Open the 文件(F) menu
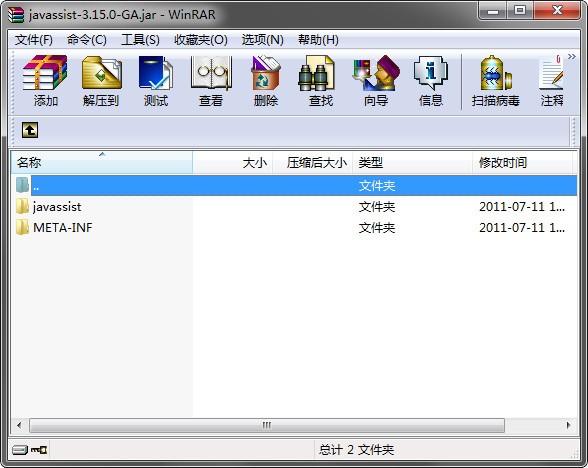This screenshot has height=468, width=588. (34, 39)
